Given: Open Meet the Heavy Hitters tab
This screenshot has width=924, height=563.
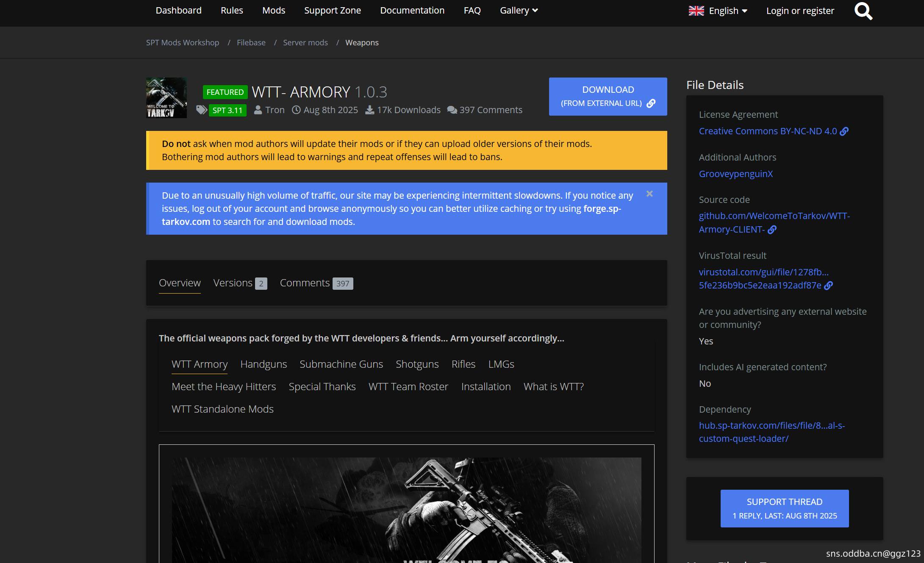Looking at the screenshot, I should 224,387.
